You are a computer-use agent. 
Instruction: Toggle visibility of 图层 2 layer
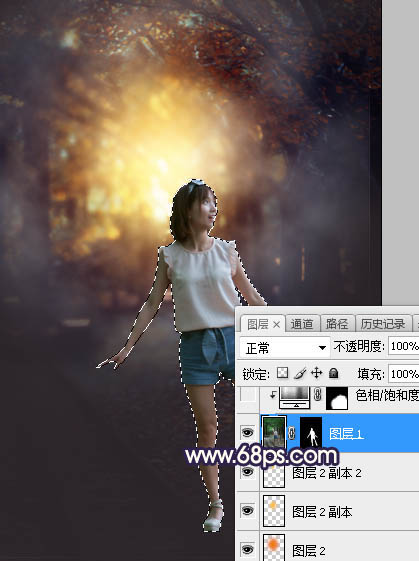coord(248,549)
